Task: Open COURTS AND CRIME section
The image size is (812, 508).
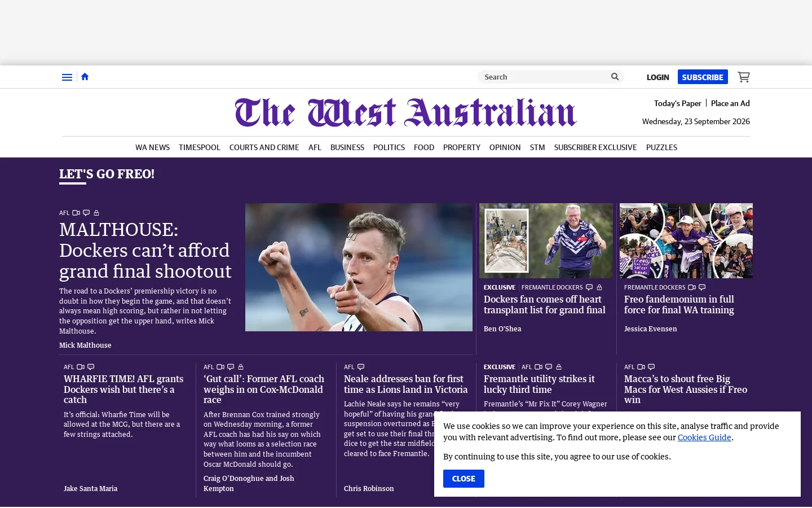Action: (264, 147)
